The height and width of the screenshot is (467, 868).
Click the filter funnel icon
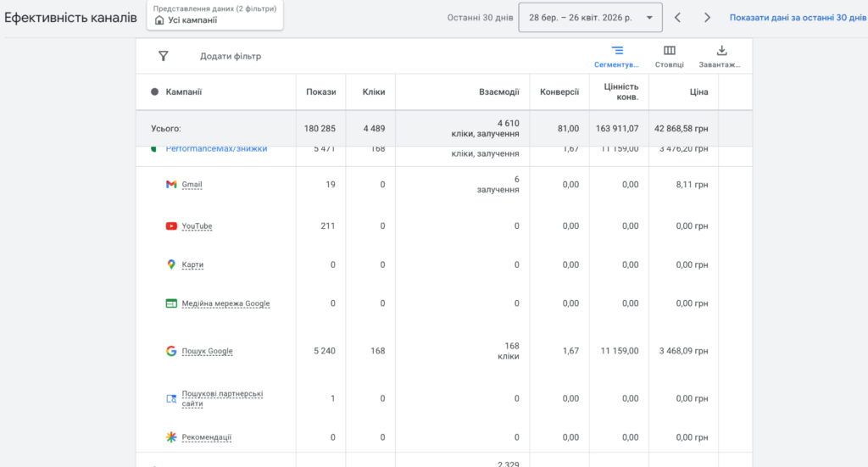point(164,56)
